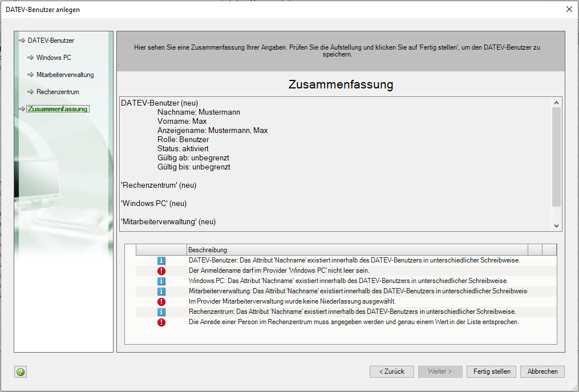Select the 'Nachname: Mustermann' summary line

point(199,112)
